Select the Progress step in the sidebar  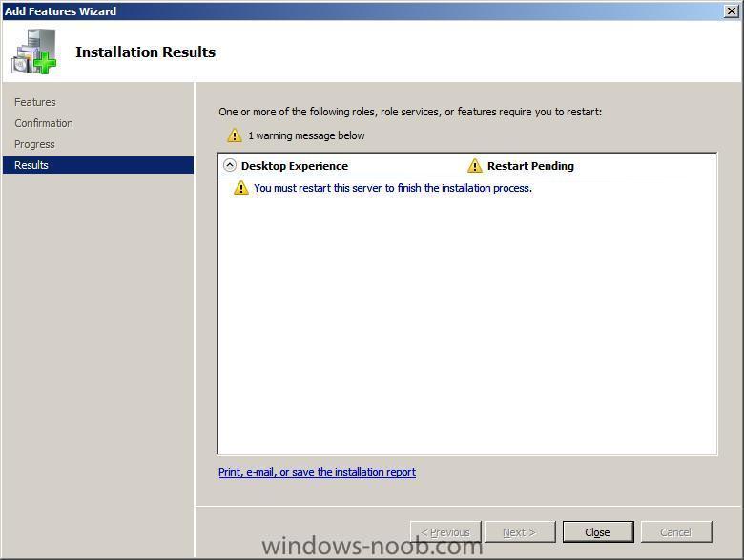34,144
